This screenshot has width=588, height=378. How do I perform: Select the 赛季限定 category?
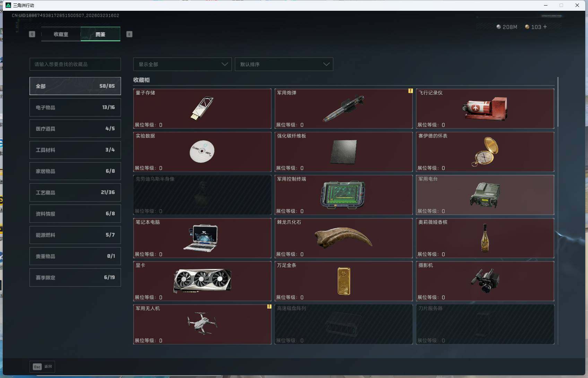click(75, 277)
